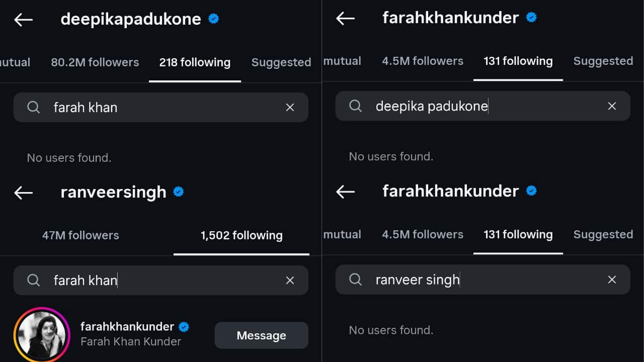
Task: Select the 218 following tab
Action: click(195, 62)
